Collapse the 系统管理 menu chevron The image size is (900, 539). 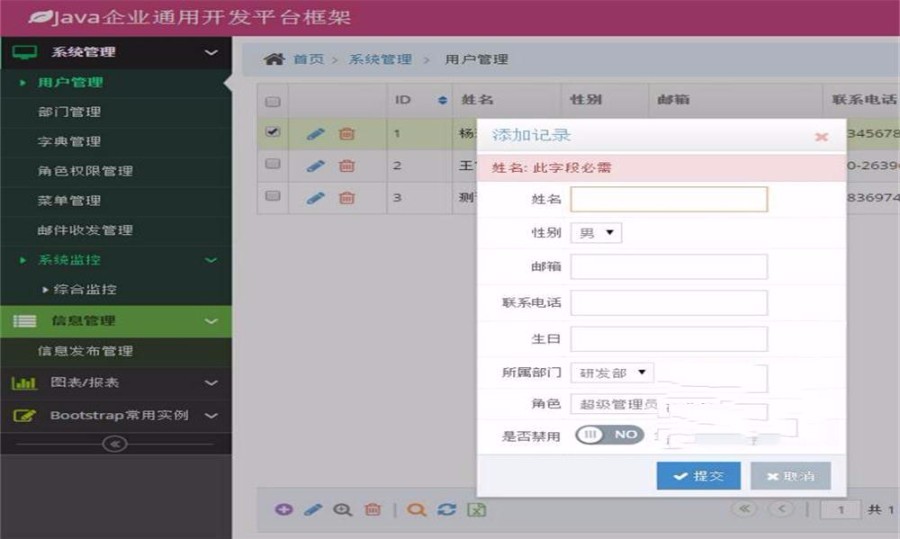(x=211, y=52)
